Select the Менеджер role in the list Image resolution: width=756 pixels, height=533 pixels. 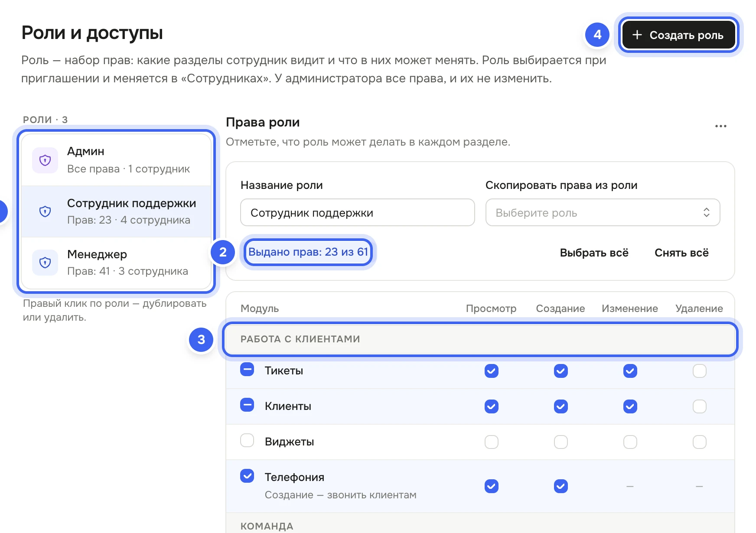pos(116,263)
